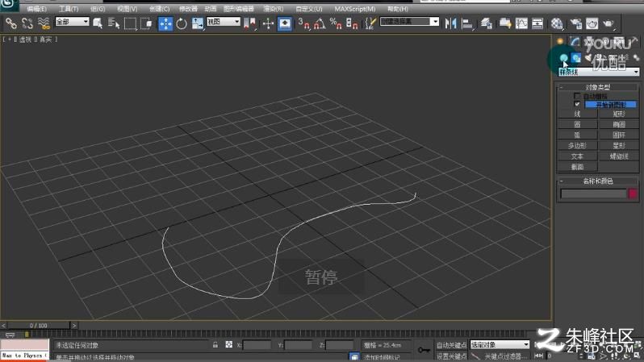
Task: Activate the Select and Rotate tool
Action: point(181,23)
